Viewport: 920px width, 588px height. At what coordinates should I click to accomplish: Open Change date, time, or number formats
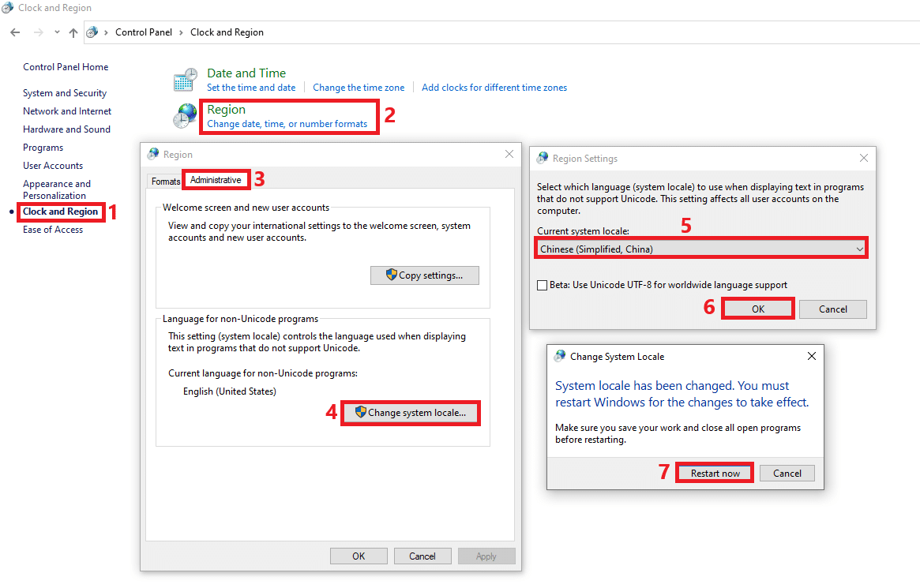click(x=287, y=124)
